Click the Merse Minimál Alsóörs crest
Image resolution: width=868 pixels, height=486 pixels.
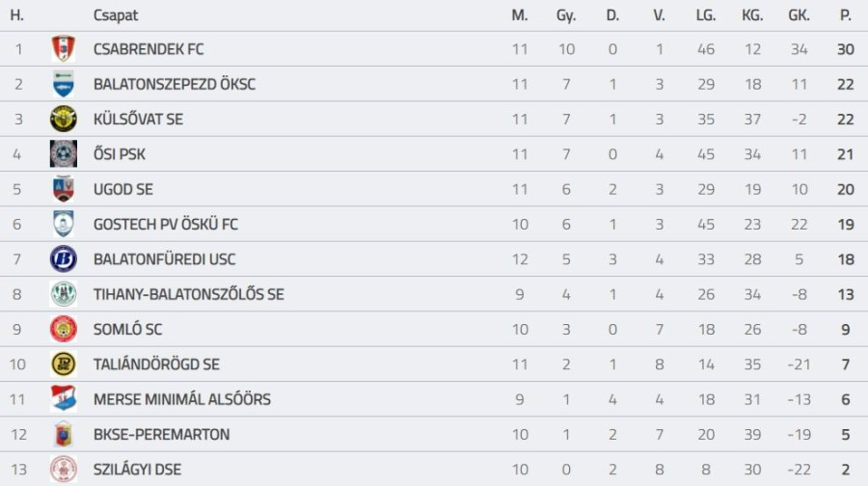63,399
